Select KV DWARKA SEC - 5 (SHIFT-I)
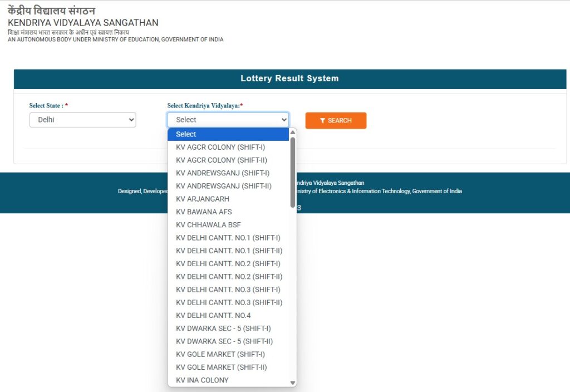This screenshot has height=392, width=570. 228,329
